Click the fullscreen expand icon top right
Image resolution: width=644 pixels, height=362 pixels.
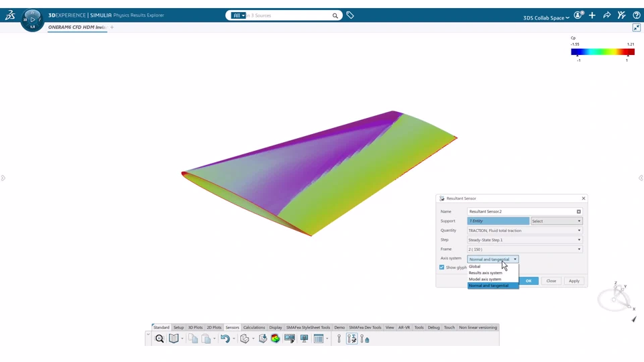[x=636, y=27]
